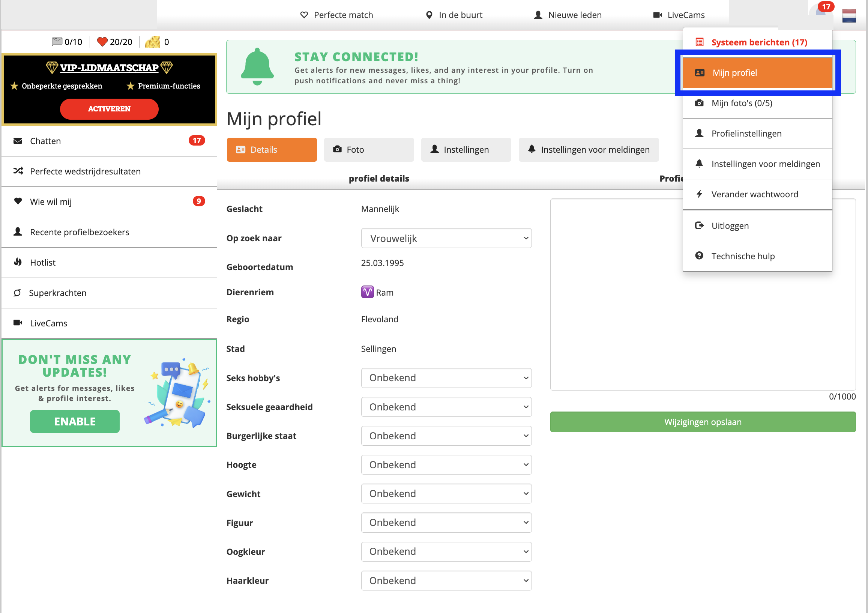Click the gold coins balance icon
868x613 pixels.
(153, 42)
